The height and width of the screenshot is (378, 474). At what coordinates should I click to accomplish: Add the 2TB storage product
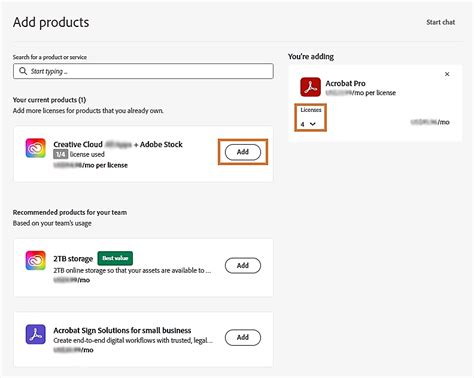(243, 265)
